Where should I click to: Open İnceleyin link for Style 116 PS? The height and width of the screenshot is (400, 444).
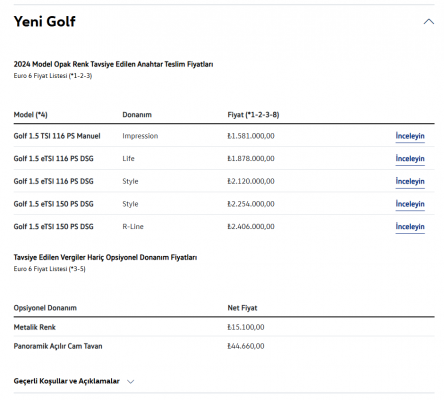coord(410,181)
